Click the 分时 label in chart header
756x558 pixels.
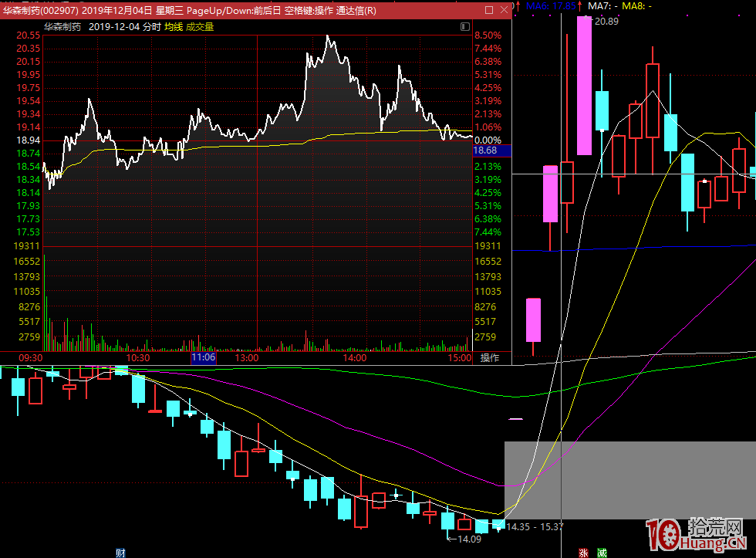click(150, 26)
